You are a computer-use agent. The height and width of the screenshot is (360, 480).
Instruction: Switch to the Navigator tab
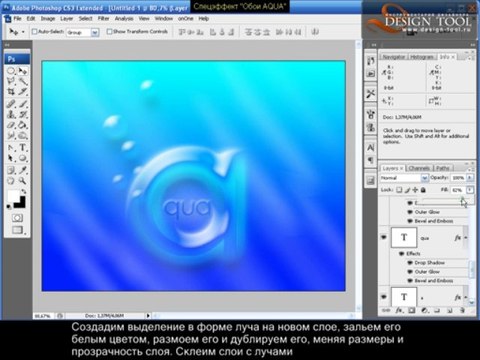point(393,57)
